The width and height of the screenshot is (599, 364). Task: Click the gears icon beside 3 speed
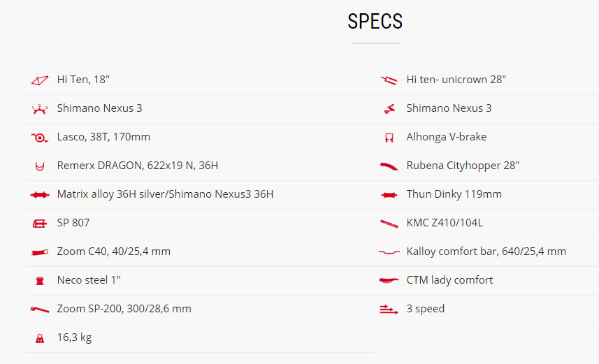click(389, 310)
